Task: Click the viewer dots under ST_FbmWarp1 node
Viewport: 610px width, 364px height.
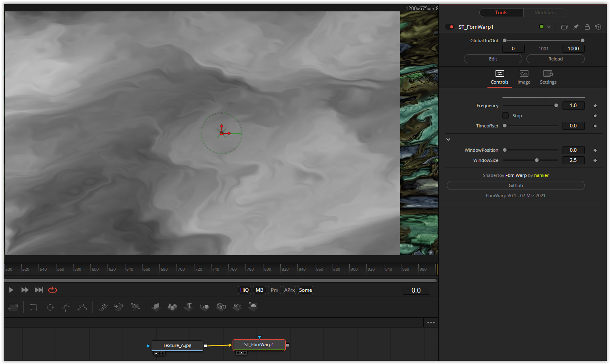Action: 241,353
